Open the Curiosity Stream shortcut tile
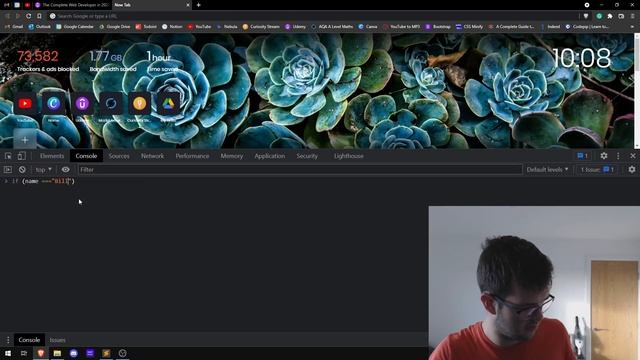 point(139,103)
